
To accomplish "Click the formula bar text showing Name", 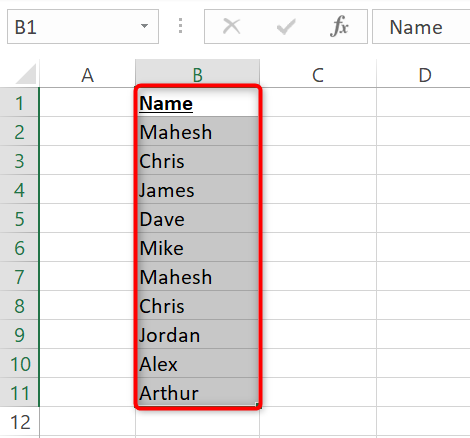I will 416,27.
